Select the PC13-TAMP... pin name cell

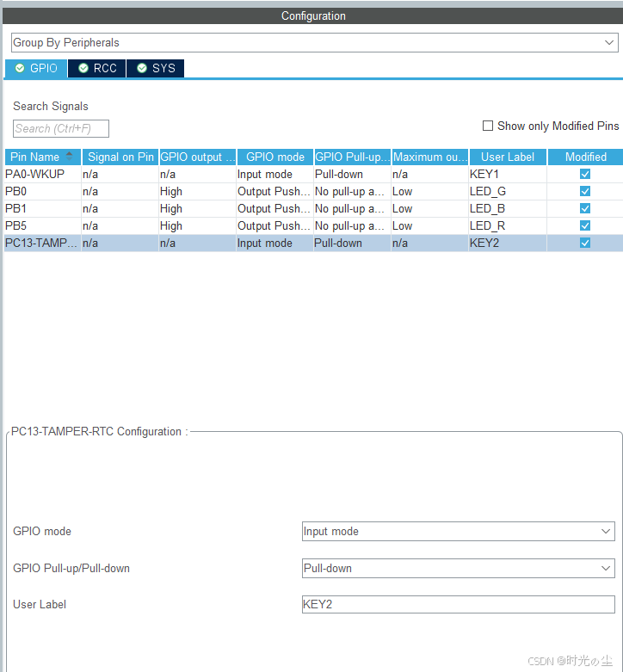coord(42,243)
